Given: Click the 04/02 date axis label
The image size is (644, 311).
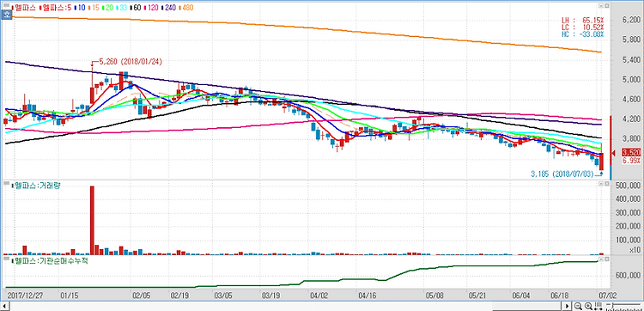Looking at the screenshot, I should click(x=319, y=295).
